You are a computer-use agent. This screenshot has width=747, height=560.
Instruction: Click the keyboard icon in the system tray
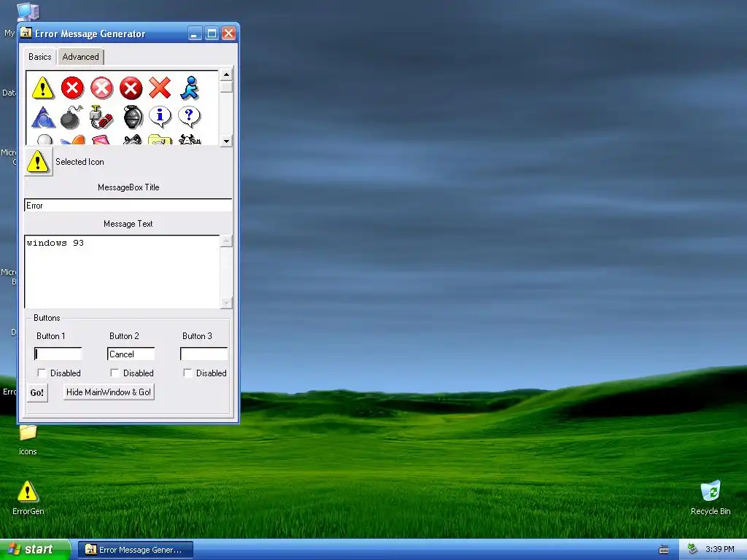click(664, 550)
